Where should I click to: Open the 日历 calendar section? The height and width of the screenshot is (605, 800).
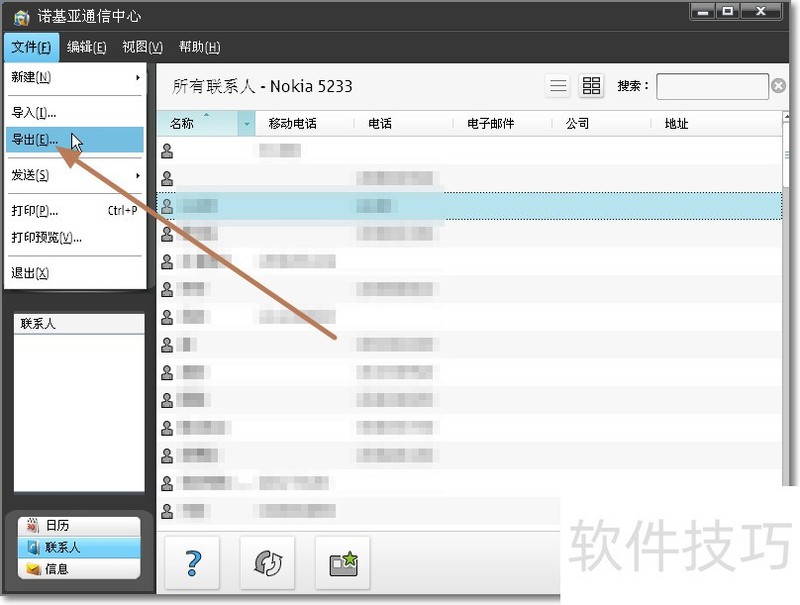tap(79, 525)
